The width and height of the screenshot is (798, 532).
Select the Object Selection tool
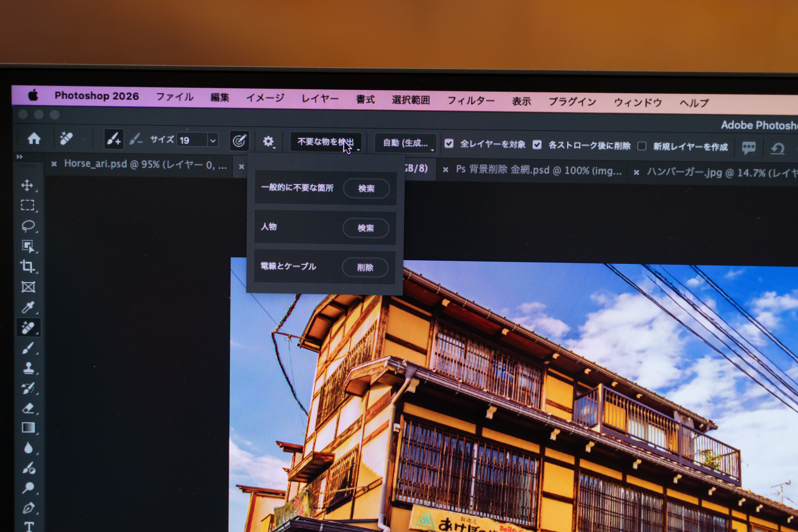point(28,246)
